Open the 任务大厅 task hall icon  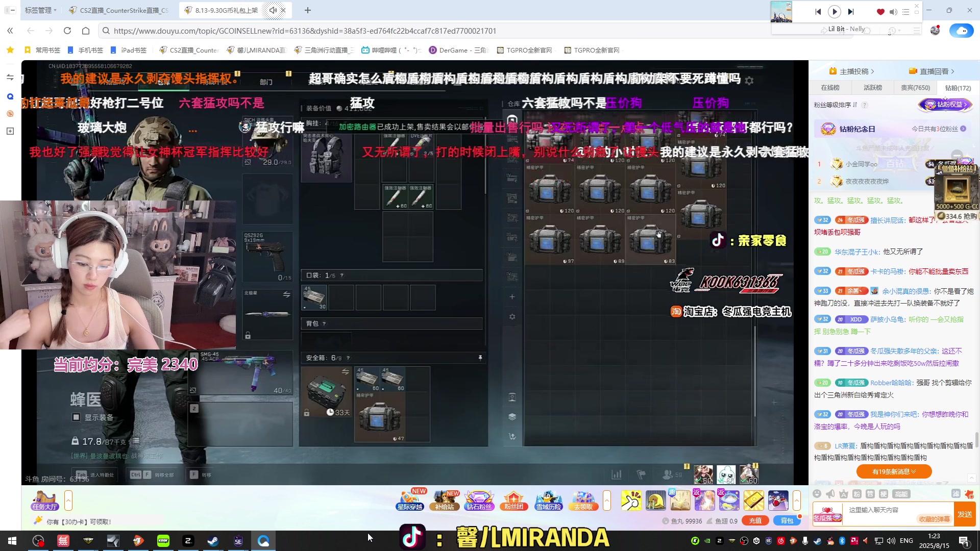(x=45, y=500)
